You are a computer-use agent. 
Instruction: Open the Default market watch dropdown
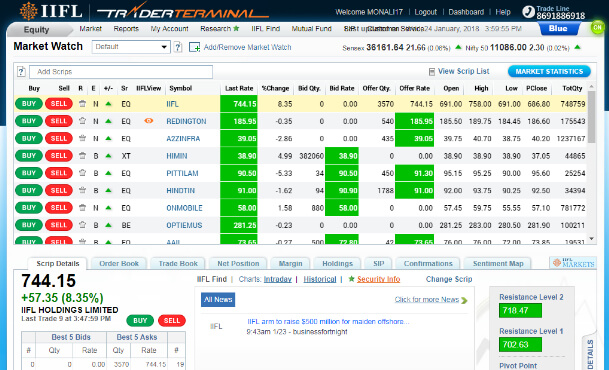coord(131,47)
